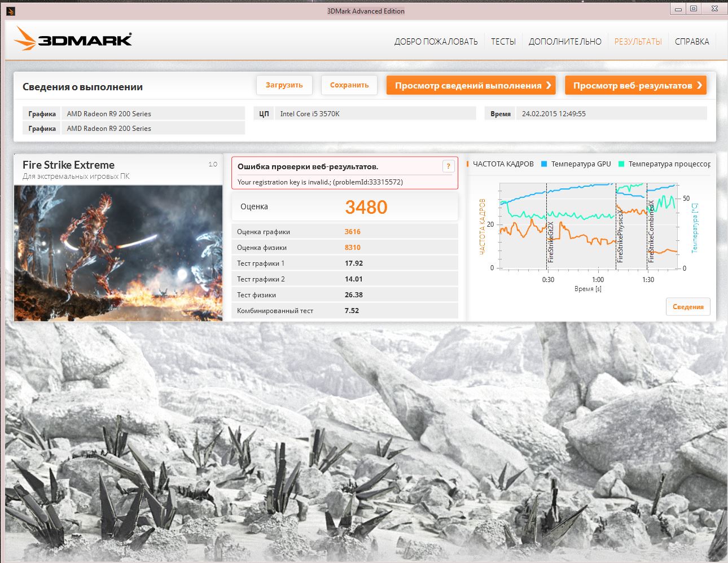Switch to the ТЕСТЫ tab
The height and width of the screenshot is (563, 728).
coord(503,41)
